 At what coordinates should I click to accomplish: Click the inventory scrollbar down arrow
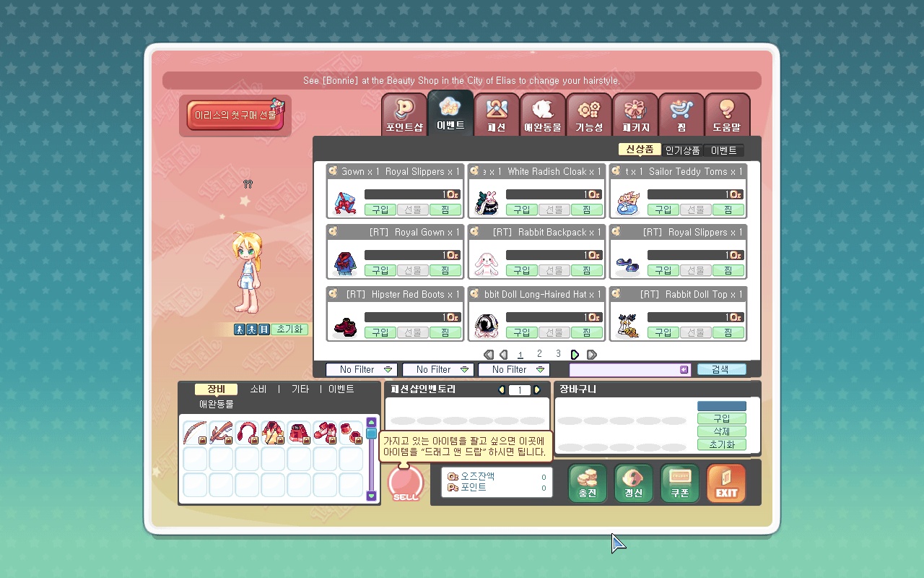coord(372,496)
